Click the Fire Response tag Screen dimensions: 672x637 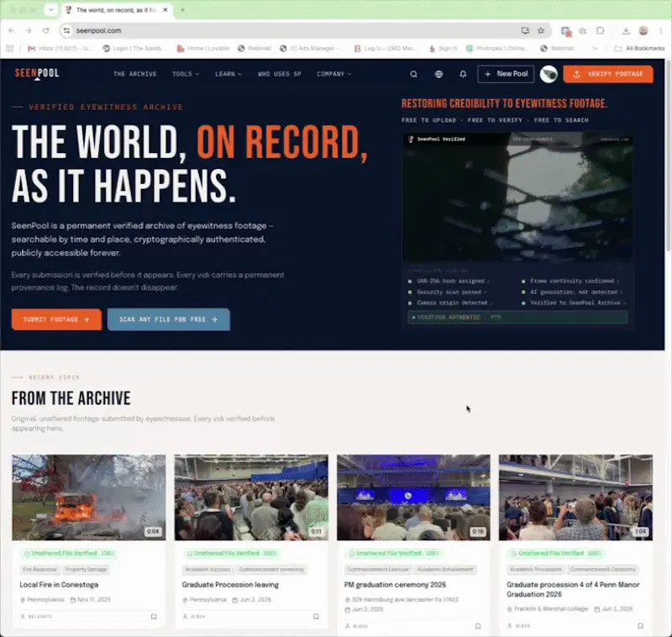pyautogui.click(x=39, y=569)
